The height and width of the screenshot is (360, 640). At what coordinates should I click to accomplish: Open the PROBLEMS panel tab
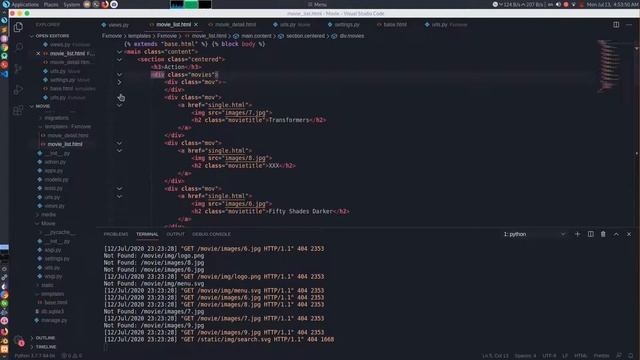116,234
